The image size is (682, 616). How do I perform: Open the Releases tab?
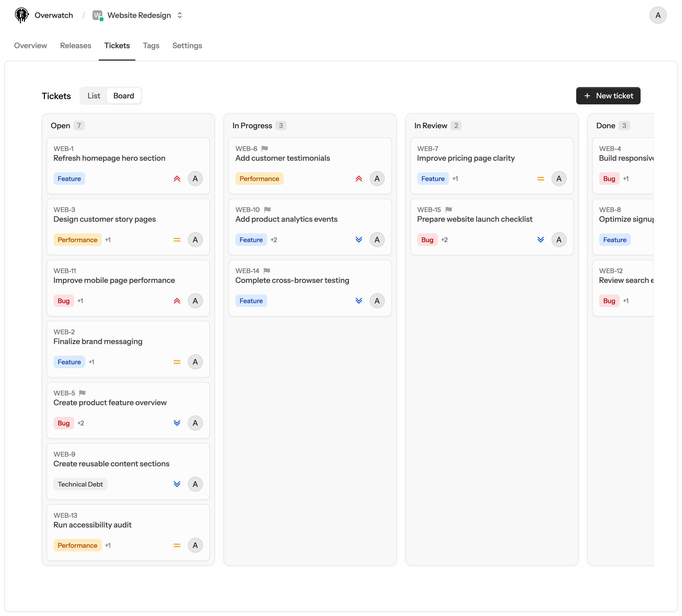click(x=75, y=46)
